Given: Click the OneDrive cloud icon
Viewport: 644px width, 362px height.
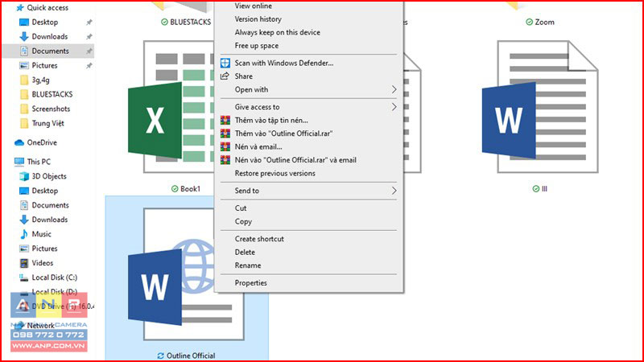Looking at the screenshot, I should pos(19,143).
